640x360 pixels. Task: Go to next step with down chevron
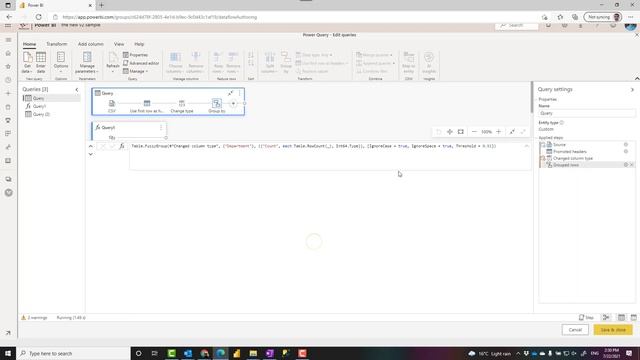[91, 154]
